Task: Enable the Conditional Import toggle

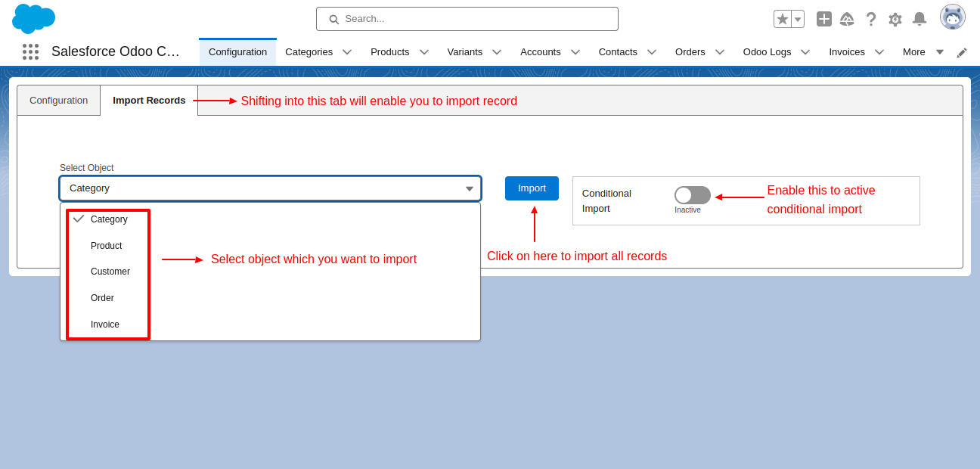Action: [x=692, y=195]
